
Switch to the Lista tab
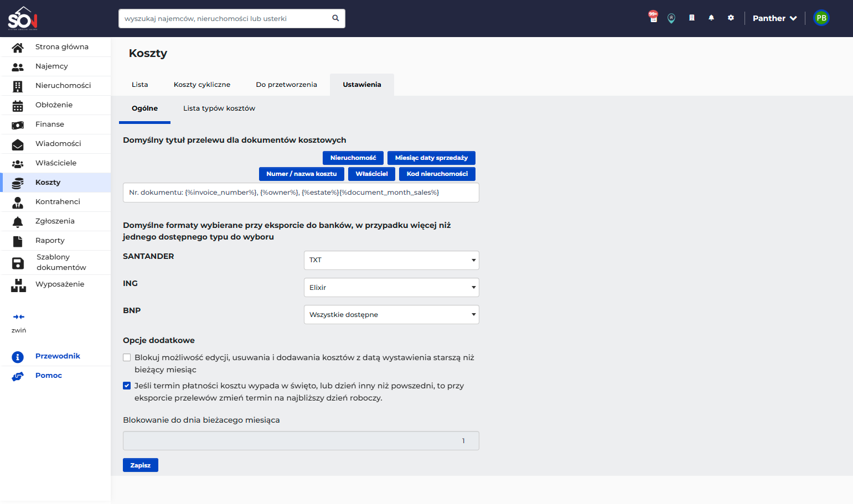point(140,85)
